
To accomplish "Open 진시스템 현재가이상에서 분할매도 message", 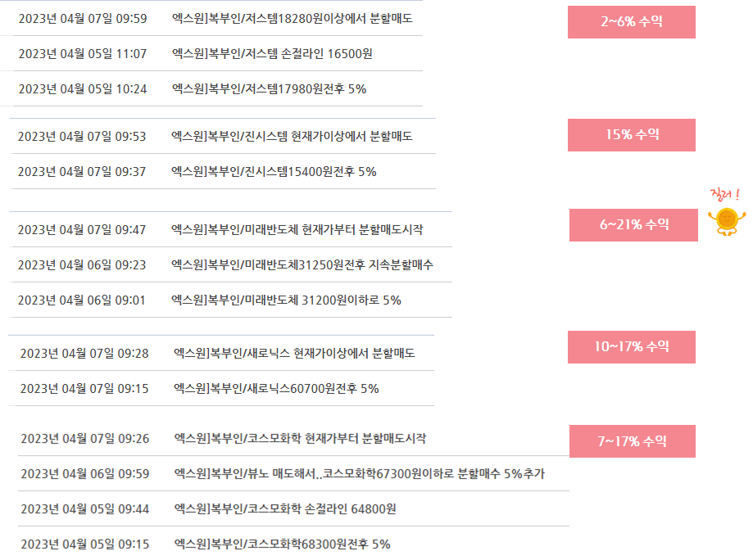I will (292, 136).
